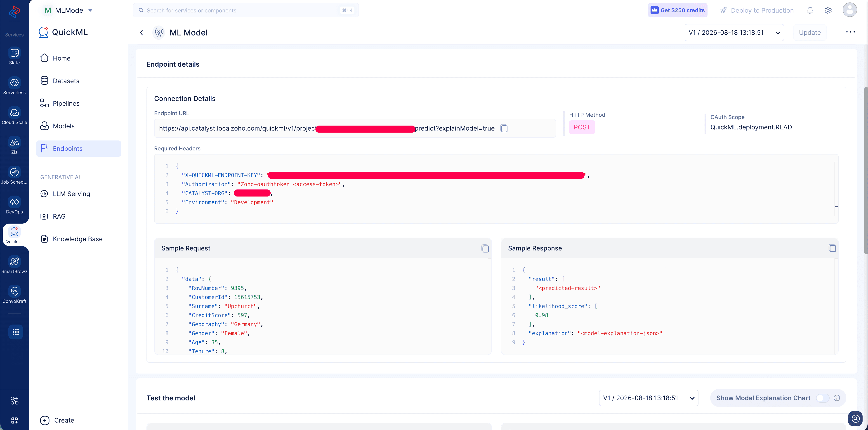The height and width of the screenshot is (430, 868).
Task: Open the Test the model version dropdown
Action: 648,398
